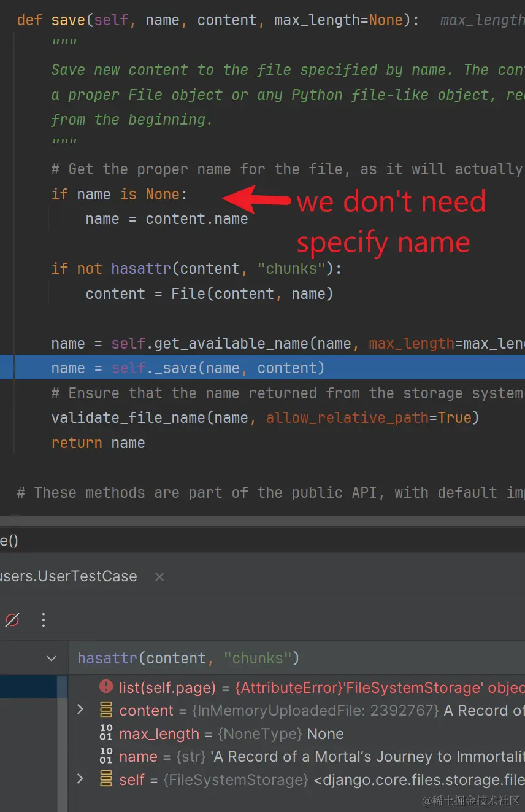The height and width of the screenshot is (812, 525).
Task: Click the inline 'max_length' debug hint
Action: [x=483, y=20]
